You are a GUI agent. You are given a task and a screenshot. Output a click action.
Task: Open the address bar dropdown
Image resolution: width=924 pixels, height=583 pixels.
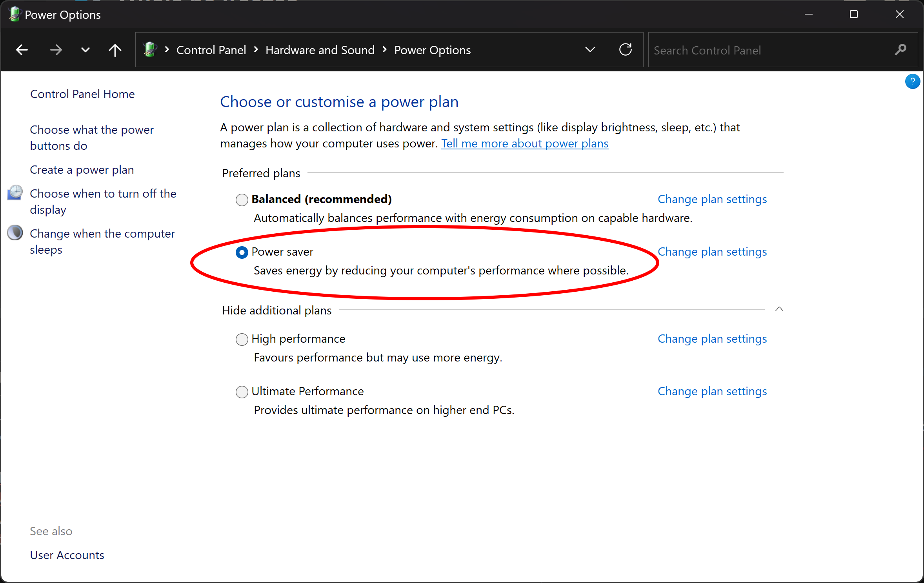(x=590, y=50)
